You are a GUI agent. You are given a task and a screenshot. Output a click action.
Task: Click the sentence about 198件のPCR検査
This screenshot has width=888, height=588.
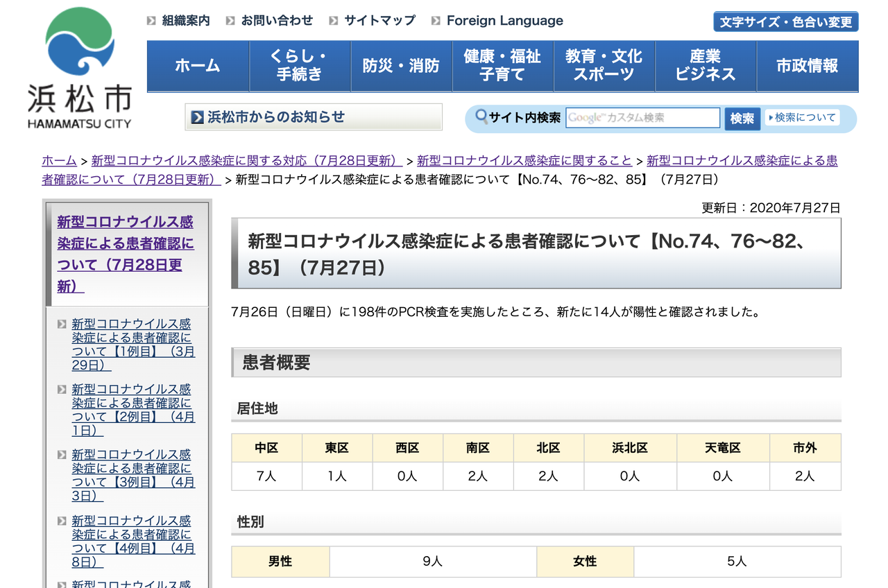tap(496, 312)
